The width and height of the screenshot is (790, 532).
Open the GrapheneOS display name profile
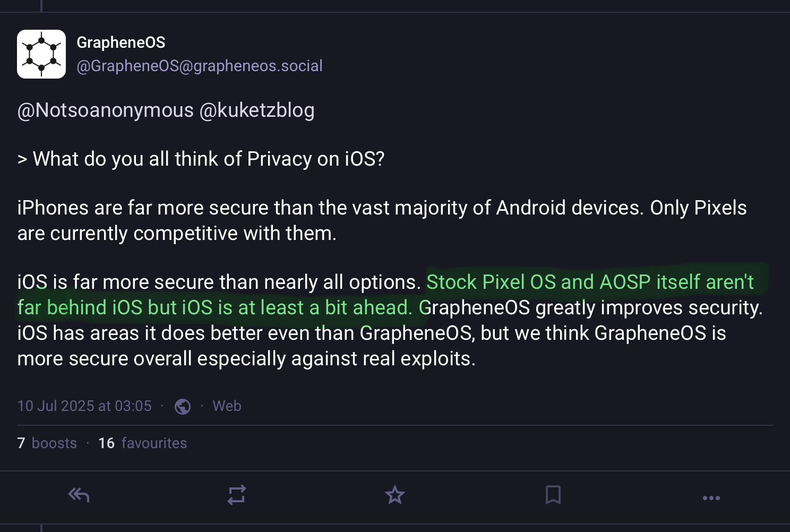point(121,42)
